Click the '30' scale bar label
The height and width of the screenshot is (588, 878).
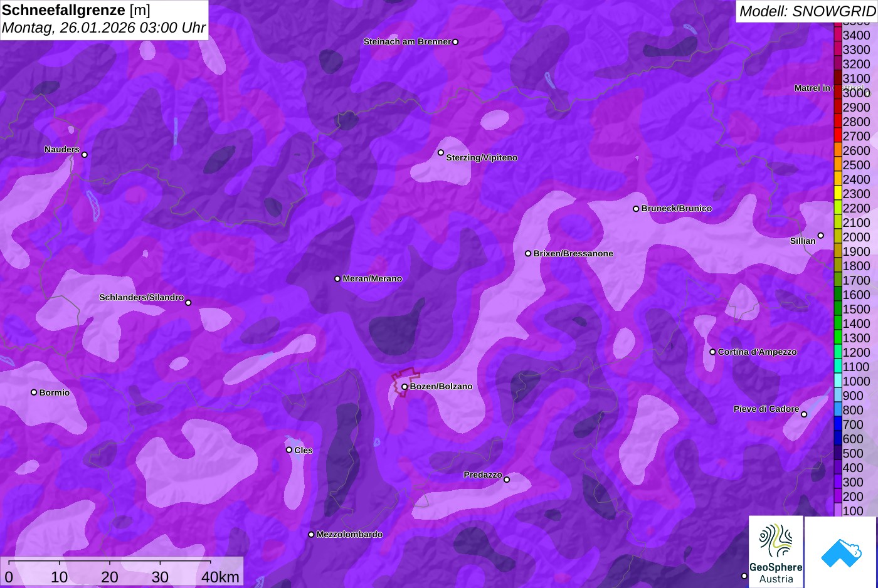(160, 577)
